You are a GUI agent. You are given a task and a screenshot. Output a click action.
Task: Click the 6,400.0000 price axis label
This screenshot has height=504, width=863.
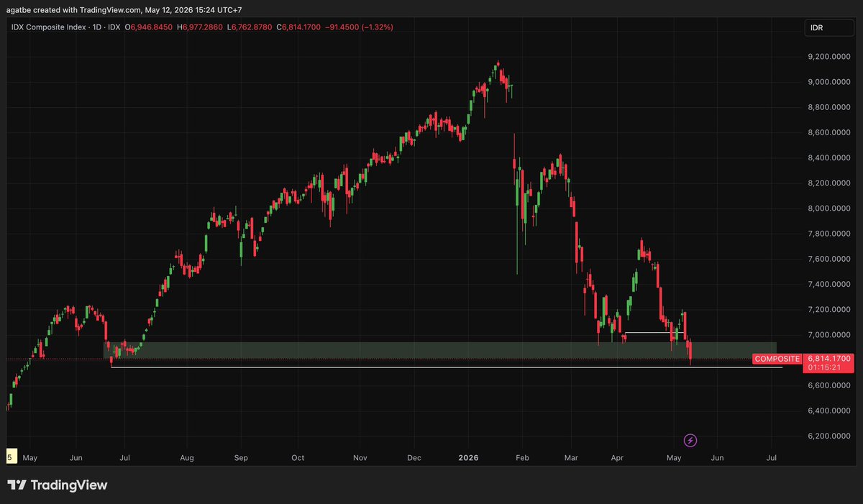click(x=829, y=411)
